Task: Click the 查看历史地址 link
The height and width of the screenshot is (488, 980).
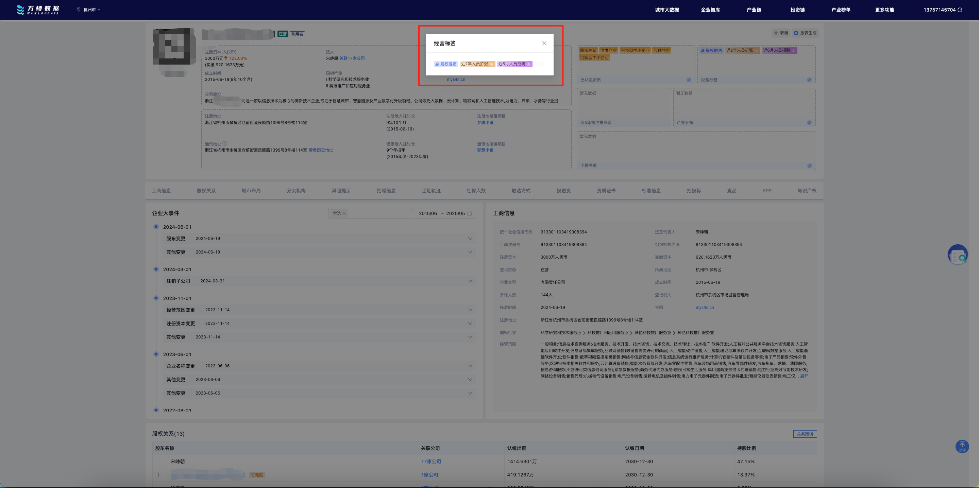Action: tap(321, 150)
